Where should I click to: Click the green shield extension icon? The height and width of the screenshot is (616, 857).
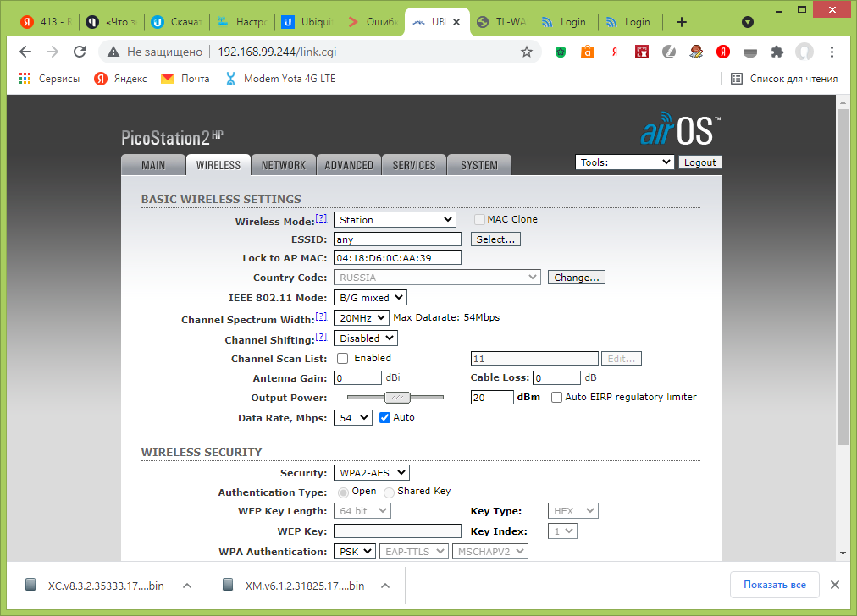[x=561, y=52]
